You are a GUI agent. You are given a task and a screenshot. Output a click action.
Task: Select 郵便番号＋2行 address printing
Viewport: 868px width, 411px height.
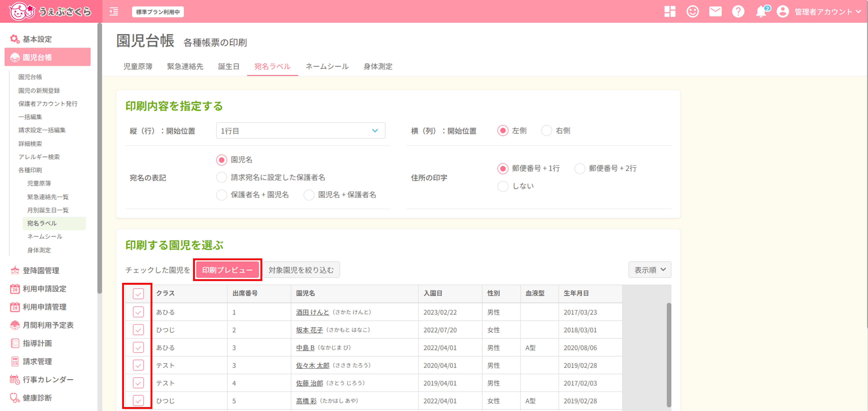tap(580, 168)
